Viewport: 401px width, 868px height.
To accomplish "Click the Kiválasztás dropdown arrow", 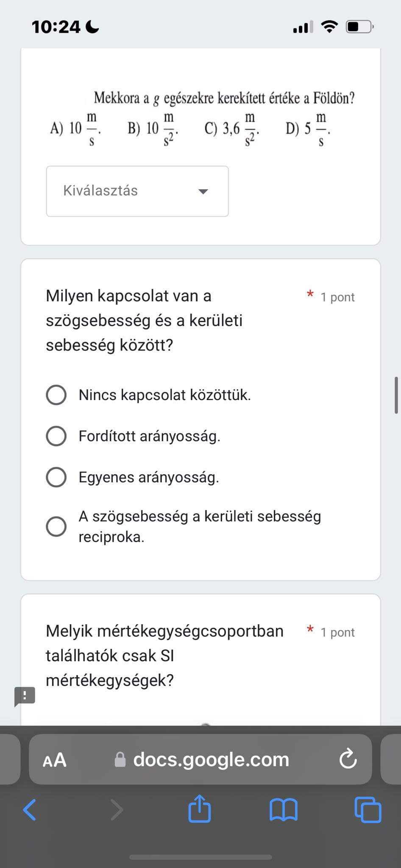I will 203,192.
